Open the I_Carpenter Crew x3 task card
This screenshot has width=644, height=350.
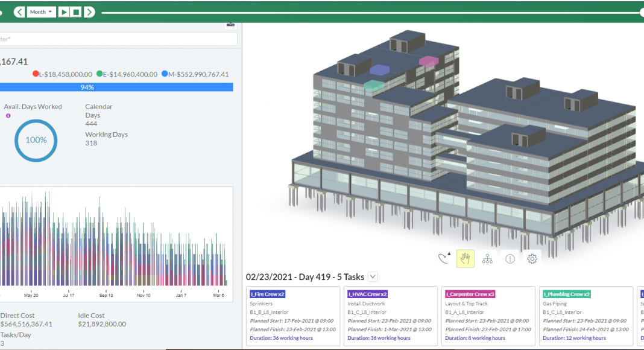(488, 316)
